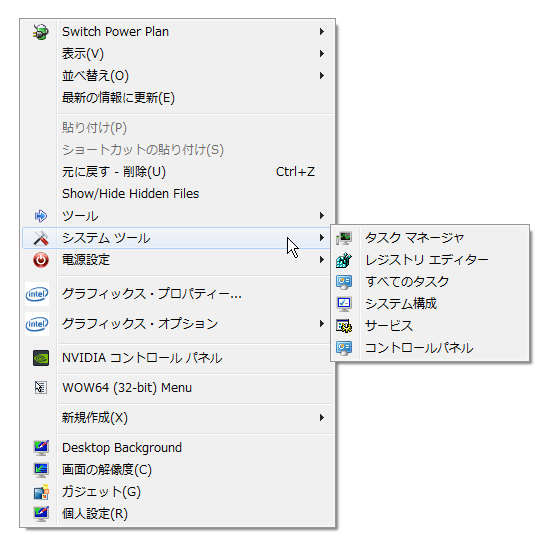
Task: Expand the 表示(V) submenu arrow
Action: [x=322, y=54]
